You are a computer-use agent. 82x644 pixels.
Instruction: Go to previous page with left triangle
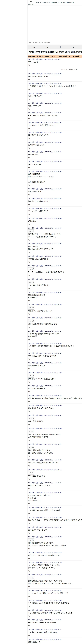tap(47, 47)
